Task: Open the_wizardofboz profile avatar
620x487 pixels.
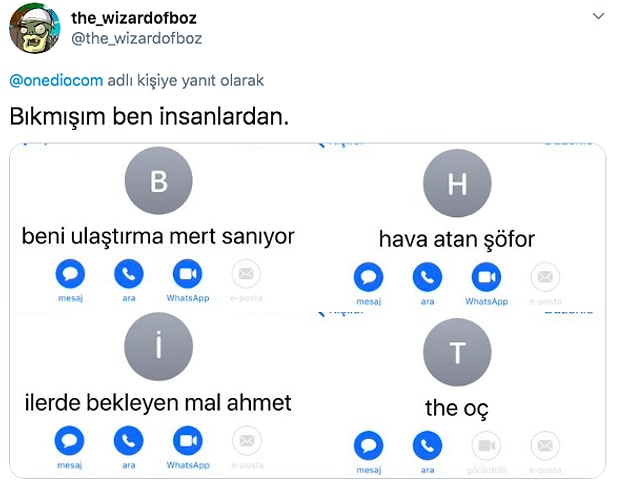Action: (x=35, y=28)
